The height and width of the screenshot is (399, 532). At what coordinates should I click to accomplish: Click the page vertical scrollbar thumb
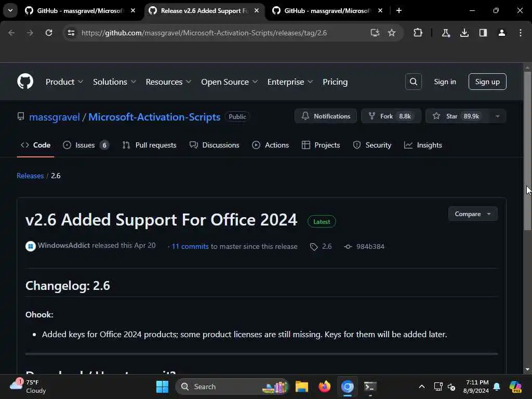pyautogui.click(x=527, y=151)
